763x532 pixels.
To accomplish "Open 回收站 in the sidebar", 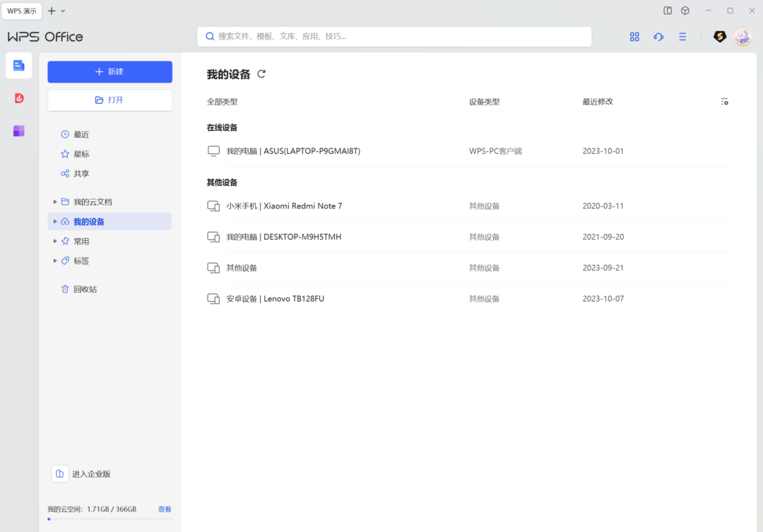I will coord(85,289).
